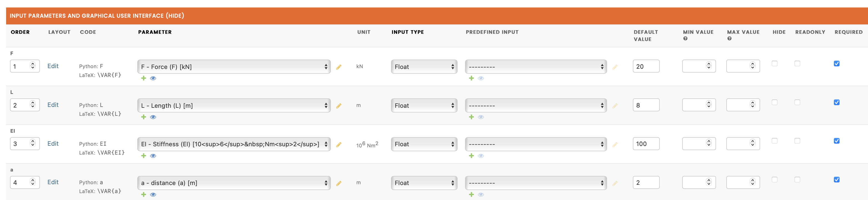This screenshot has width=868, height=200.
Task: Click the order stepper arrows for row L
Action: [x=33, y=105]
